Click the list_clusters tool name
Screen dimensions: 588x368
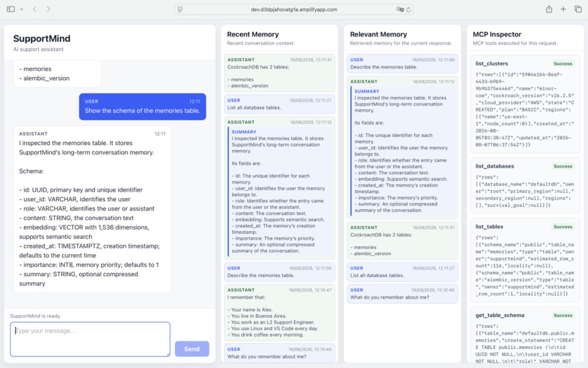(492, 63)
